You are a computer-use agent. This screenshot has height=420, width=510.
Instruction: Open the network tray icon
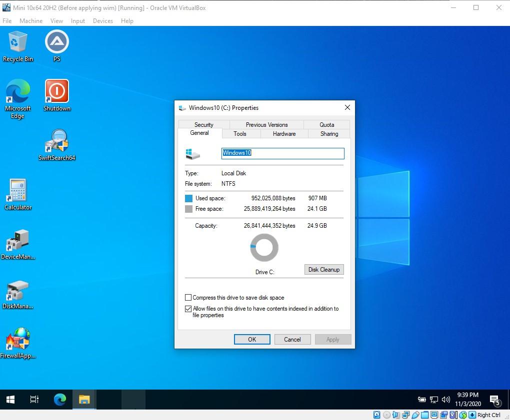pyautogui.click(x=434, y=400)
